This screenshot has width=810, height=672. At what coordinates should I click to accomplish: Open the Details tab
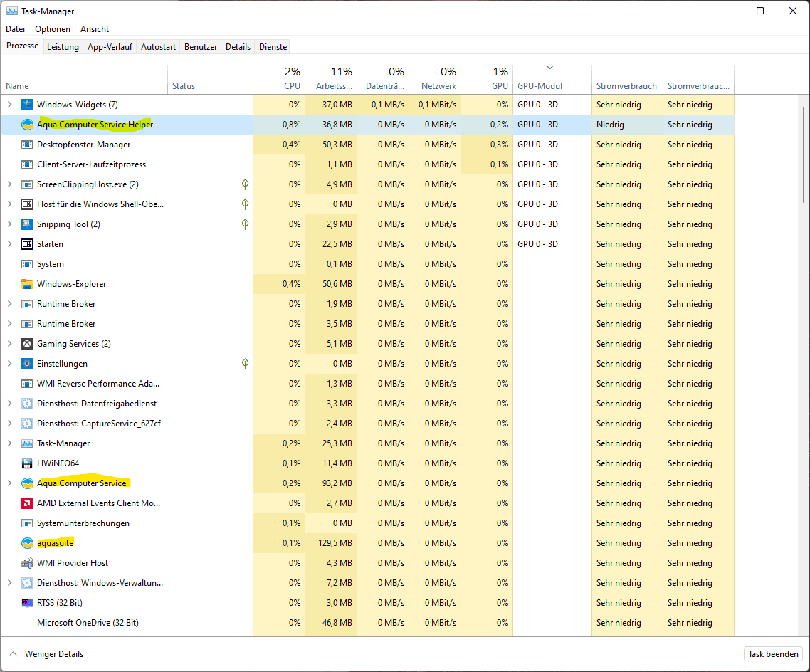pyautogui.click(x=238, y=47)
